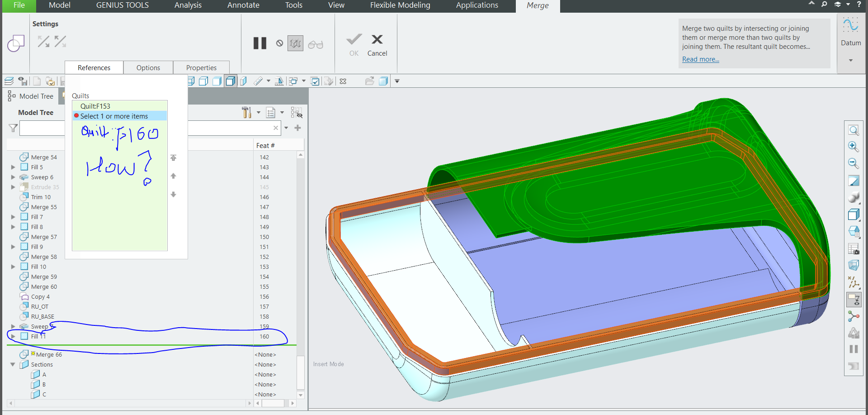Select Quilt:F153 in Quilts collector
The height and width of the screenshot is (415, 868).
click(x=120, y=106)
